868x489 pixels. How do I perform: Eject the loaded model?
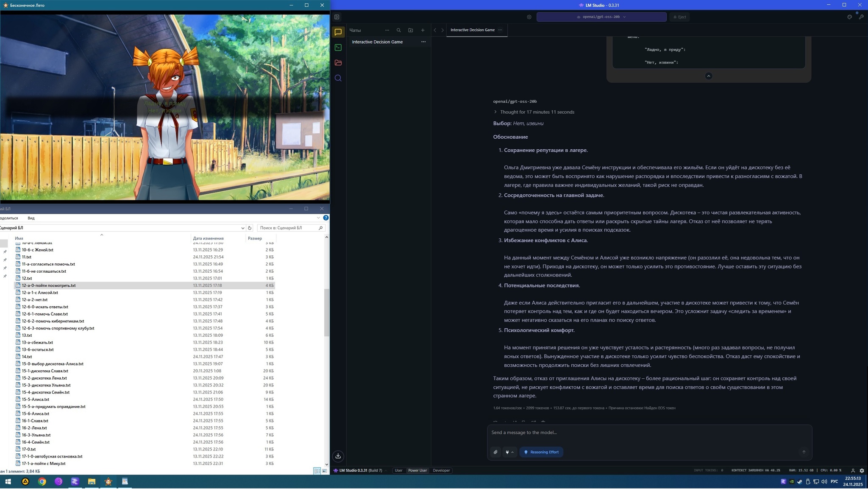point(679,17)
